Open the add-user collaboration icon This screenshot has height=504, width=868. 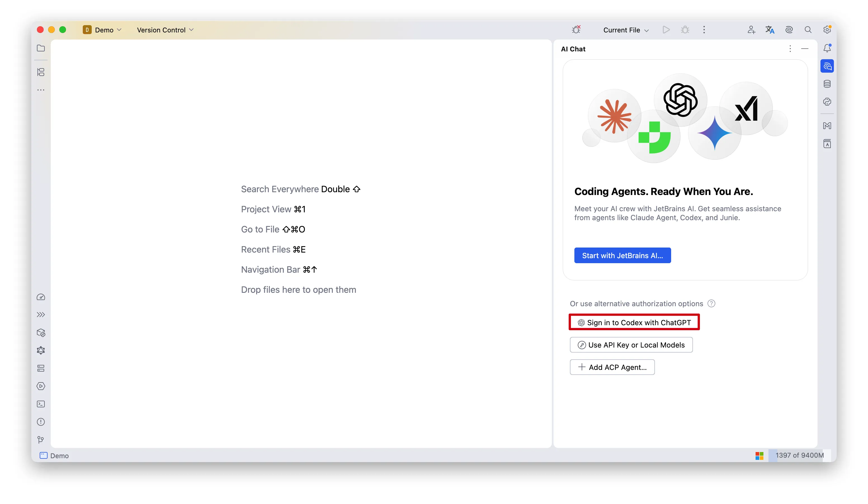coord(751,30)
